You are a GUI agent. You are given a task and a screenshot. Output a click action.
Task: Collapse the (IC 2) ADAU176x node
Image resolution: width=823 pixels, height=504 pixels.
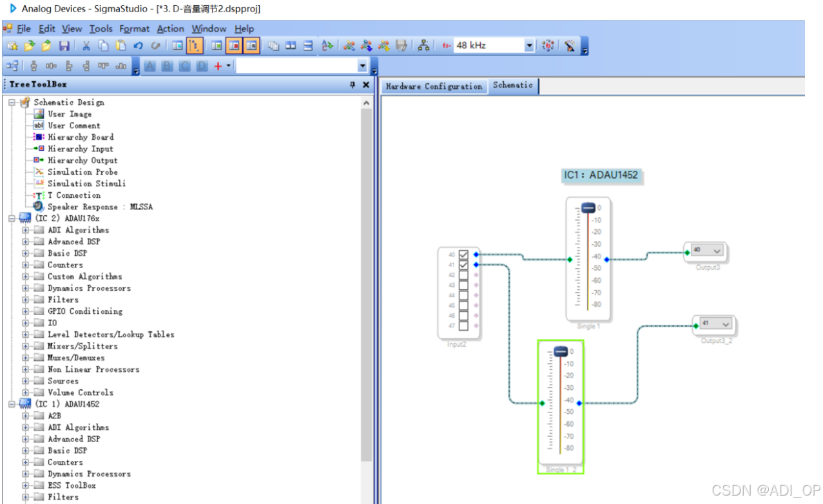pos(12,218)
